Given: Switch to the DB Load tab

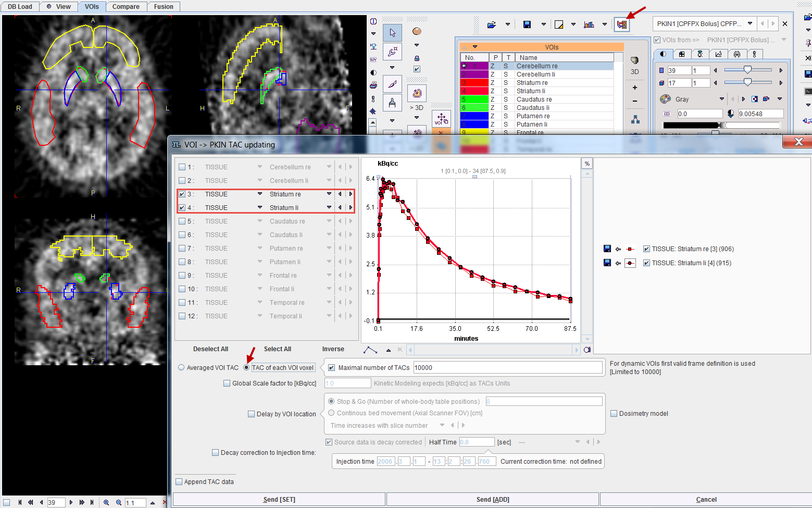Looking at the screenshot, I should [x=20, y=7].
